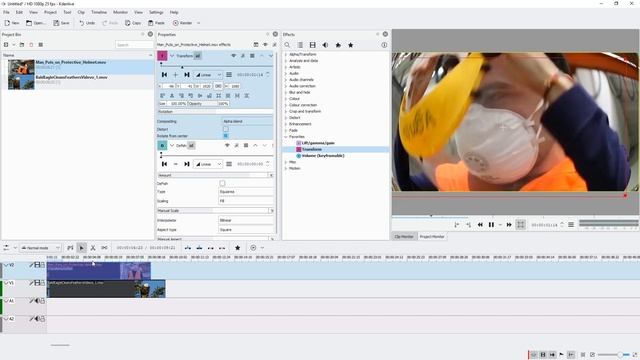
Task: Disable the teal Defish effect toggle
Action: coord(162,145)
